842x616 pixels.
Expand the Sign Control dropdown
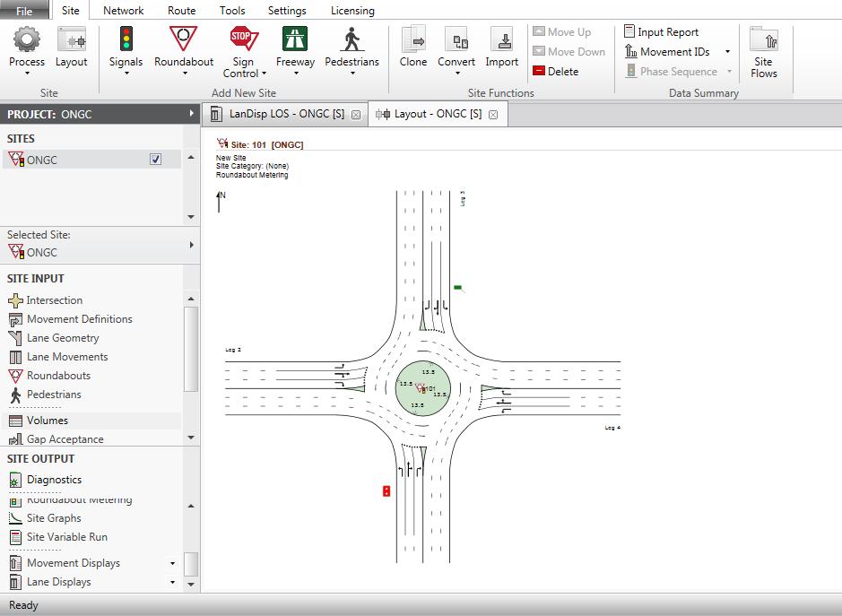264,74
